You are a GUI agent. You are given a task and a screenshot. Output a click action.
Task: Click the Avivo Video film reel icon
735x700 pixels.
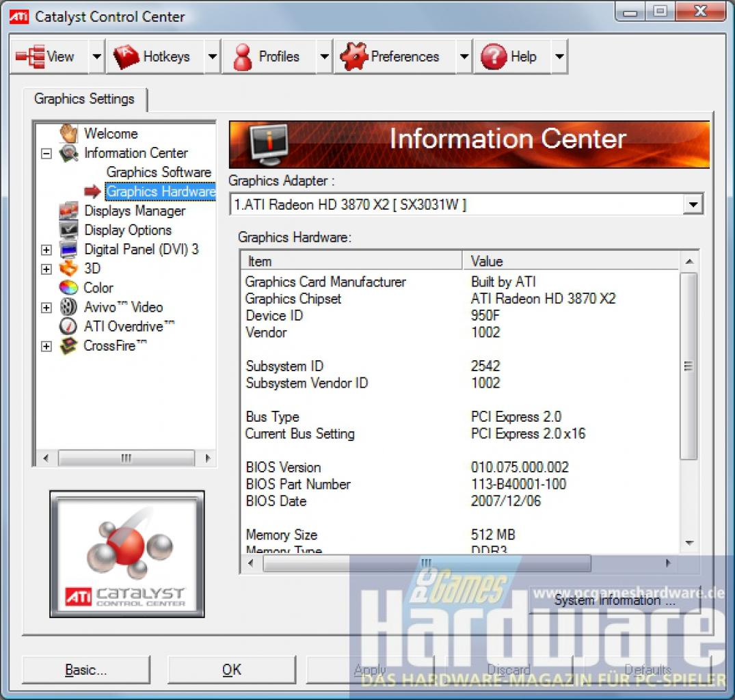tap(68, 307)
